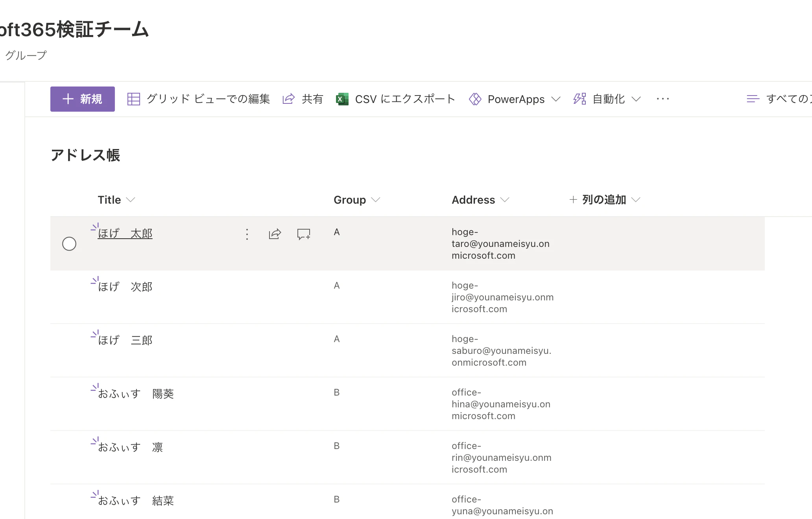Click the office-hina email address cell
Viewport: 812px width, 519px height.
(501, 404)
